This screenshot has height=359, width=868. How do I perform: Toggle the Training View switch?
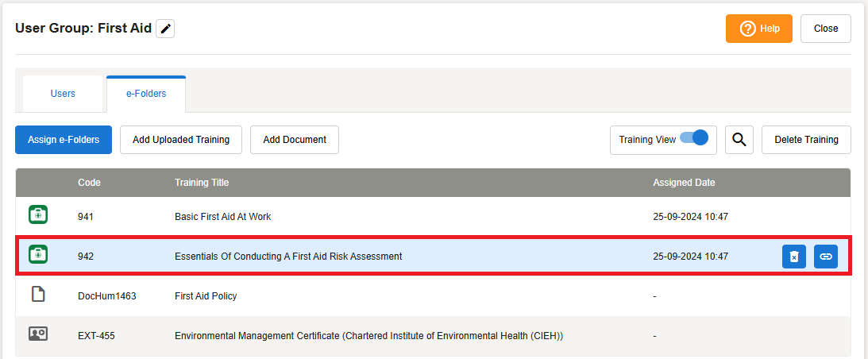tap(694, 138)
